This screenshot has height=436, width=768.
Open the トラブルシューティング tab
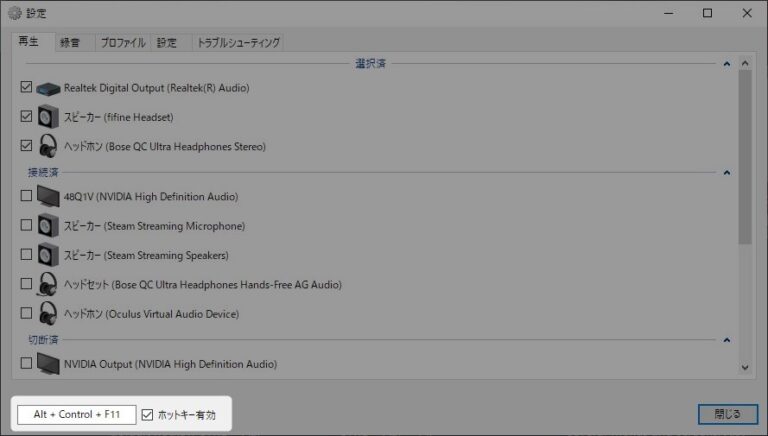pyautogui.click(x=239, y=43)
